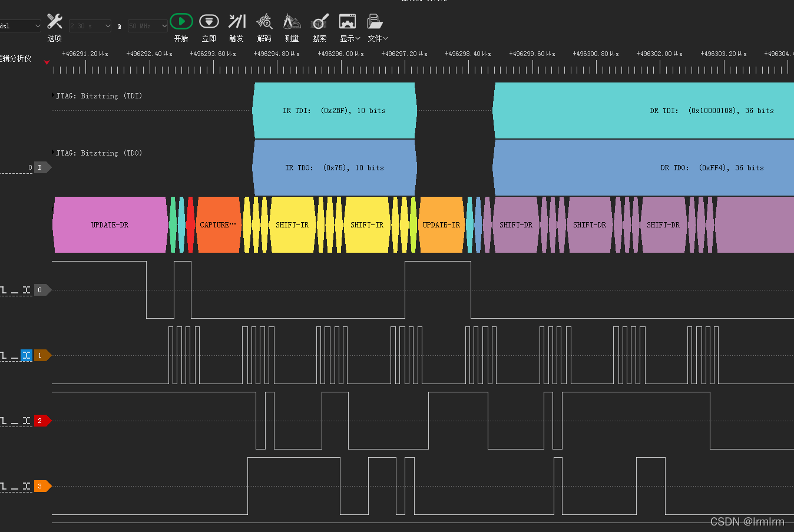Select the DR TDO (0xFF4) 36 bits annotation

point(643,167)
